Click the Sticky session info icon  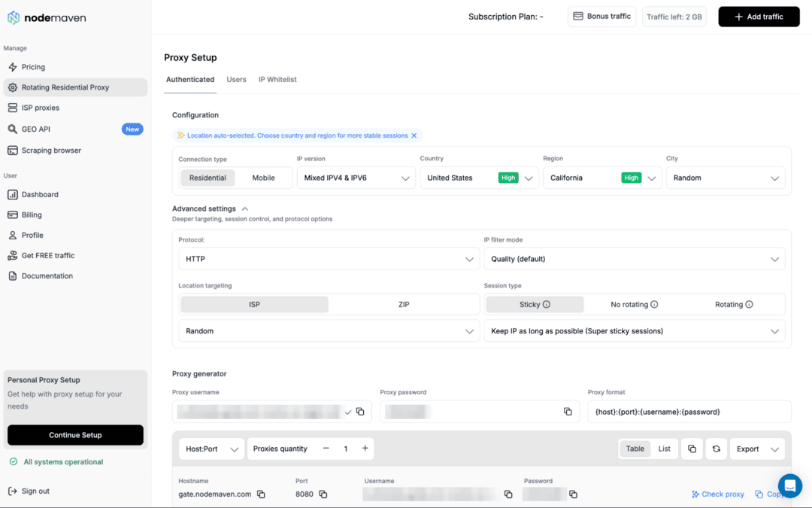click(x=547, y=304)
